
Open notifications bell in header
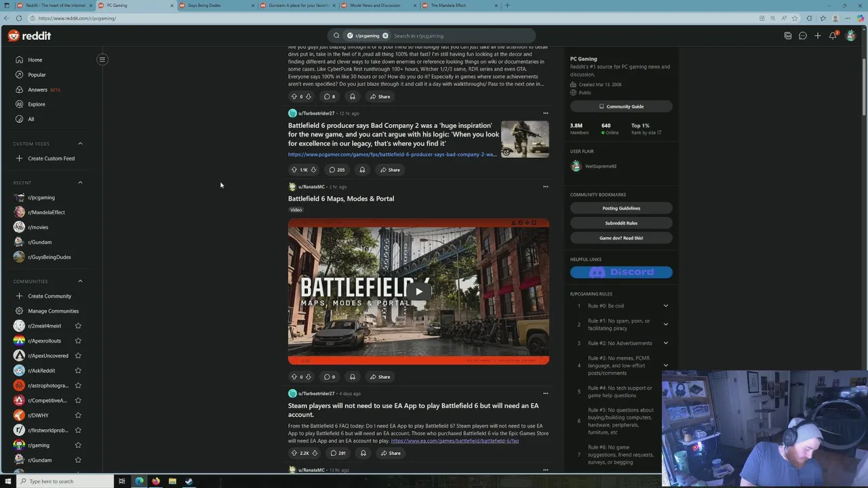coord(833,35)
